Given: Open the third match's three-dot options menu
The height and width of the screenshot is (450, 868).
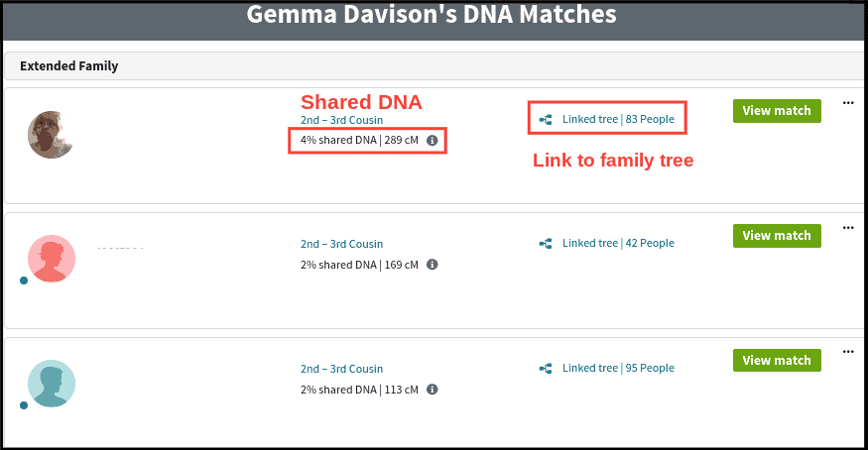Looking at the screenshot, I should pos(848,351).
